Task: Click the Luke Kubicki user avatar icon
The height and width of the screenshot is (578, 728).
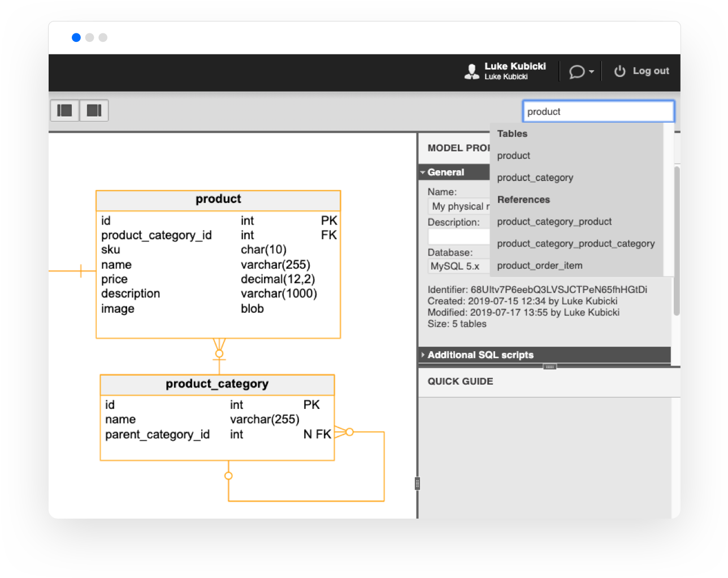Action: click(x=472, y=71)
